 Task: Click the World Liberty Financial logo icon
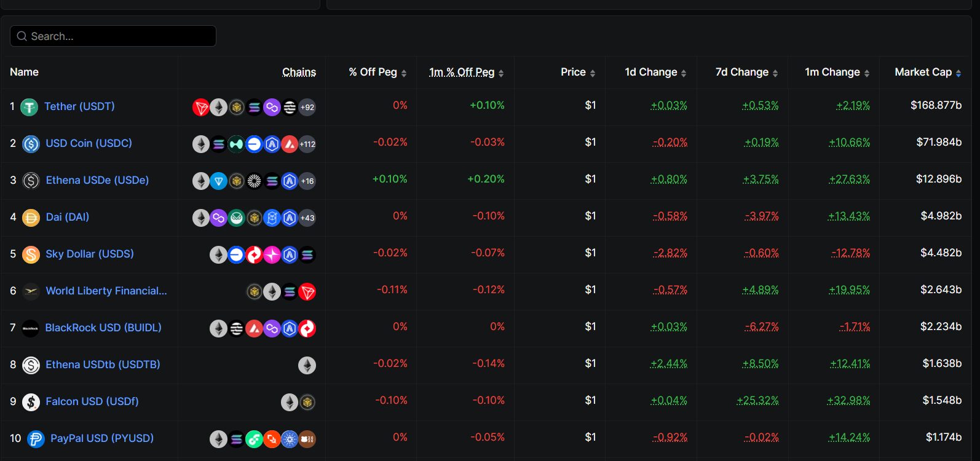coord(31,291)
